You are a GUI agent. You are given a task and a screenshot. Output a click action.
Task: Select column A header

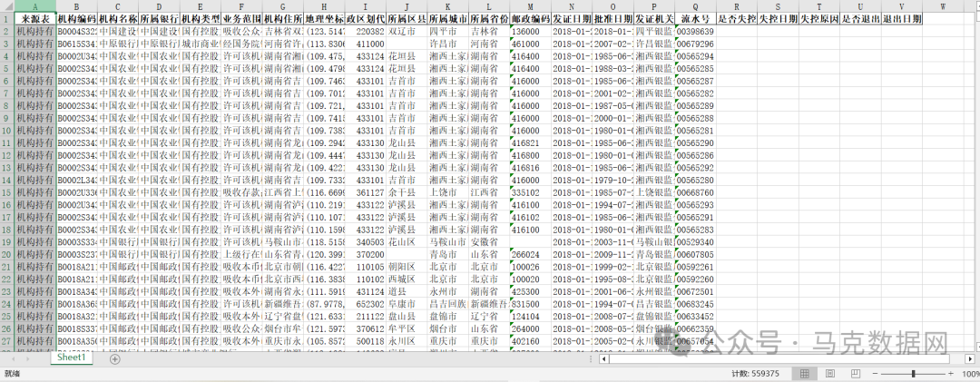click(35, 5)
